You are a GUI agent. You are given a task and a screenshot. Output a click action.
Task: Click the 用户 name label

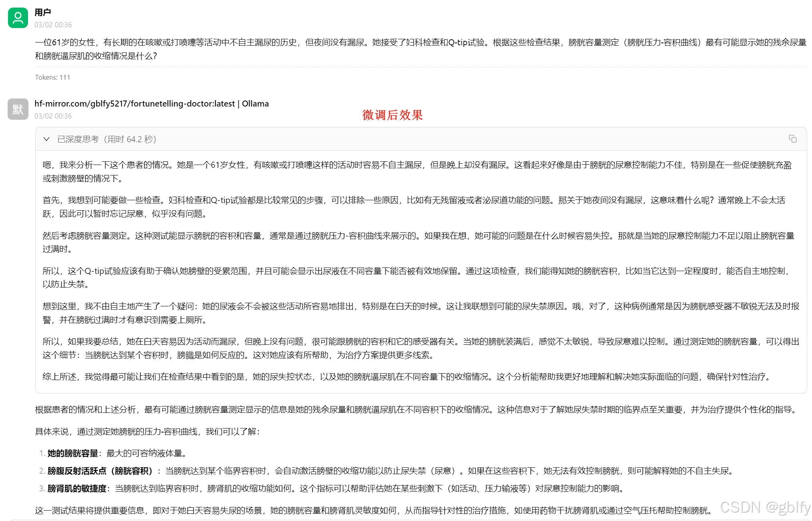coord(42,12)
